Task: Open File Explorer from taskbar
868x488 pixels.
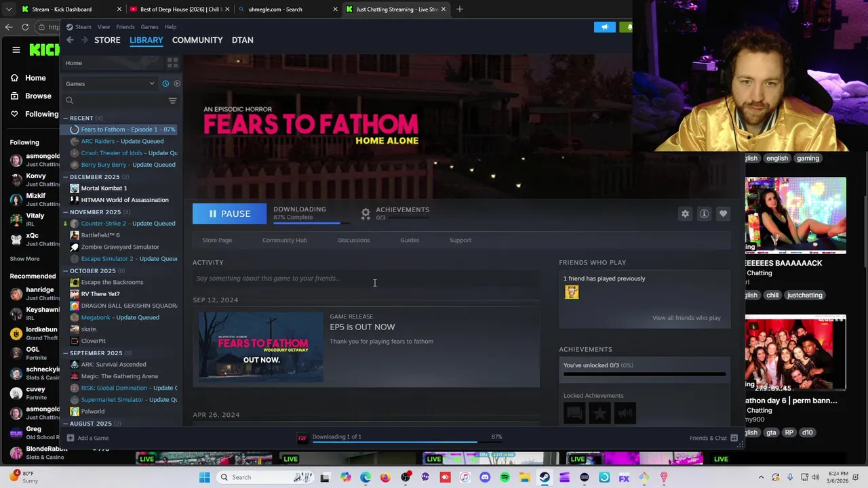Action: tap(525, 477)
